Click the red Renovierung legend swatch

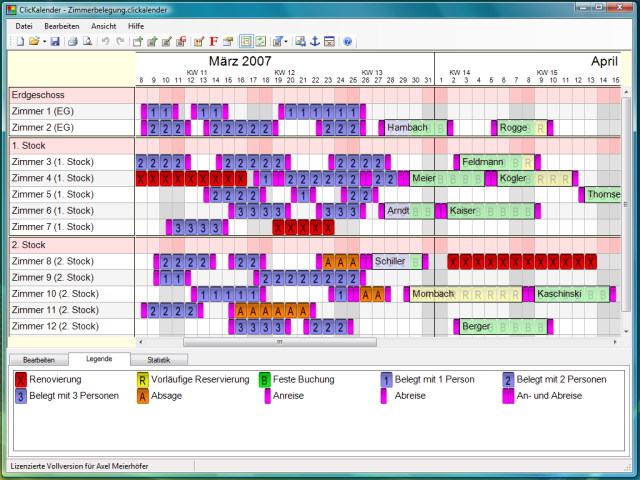click(22, 380)
